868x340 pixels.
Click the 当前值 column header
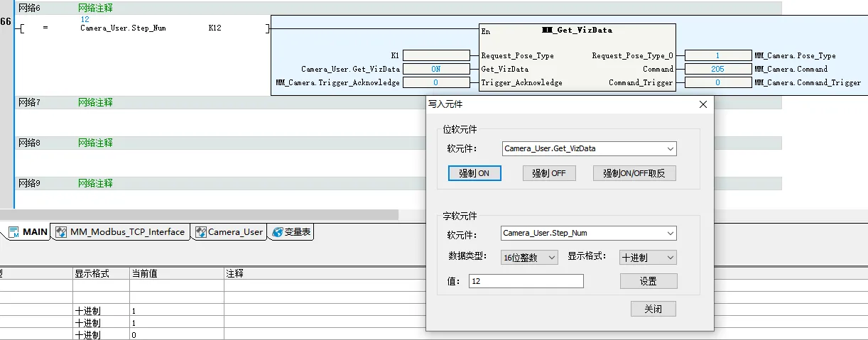pos(176,273)
